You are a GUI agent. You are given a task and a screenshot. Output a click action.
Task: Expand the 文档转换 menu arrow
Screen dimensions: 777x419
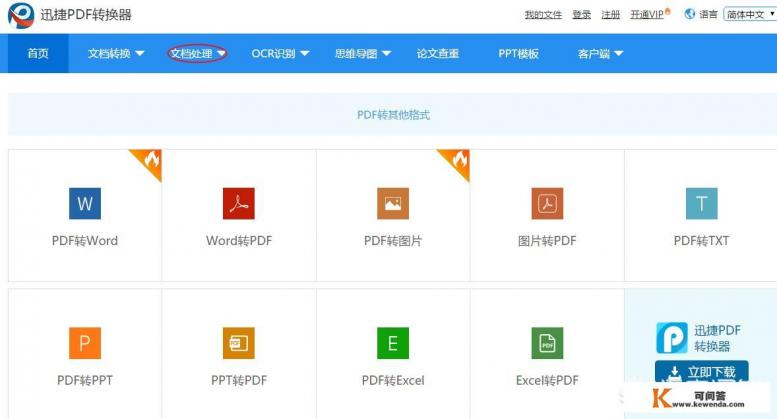[x=140, y=53]
